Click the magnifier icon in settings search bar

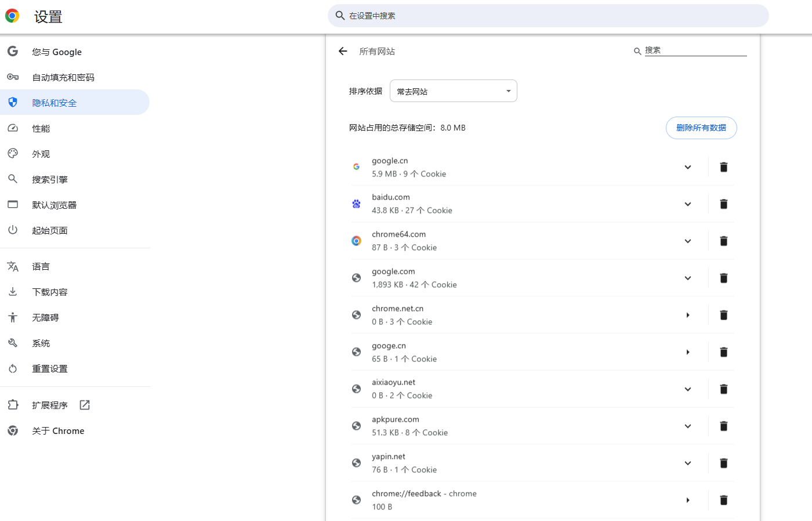pyautogui.click(x=340, y=16)
